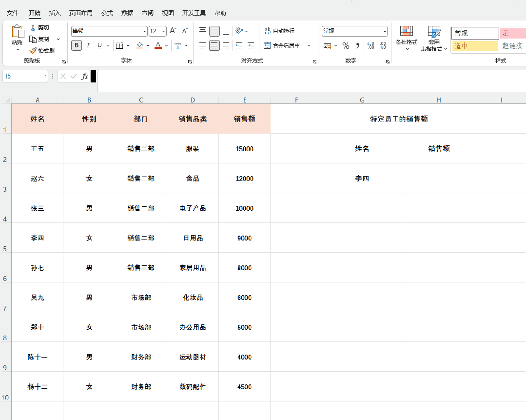This screenshot has width=526, height=420.
Task: Apply the Hyperlink (超链接) cell style
Action: point(513,46)
